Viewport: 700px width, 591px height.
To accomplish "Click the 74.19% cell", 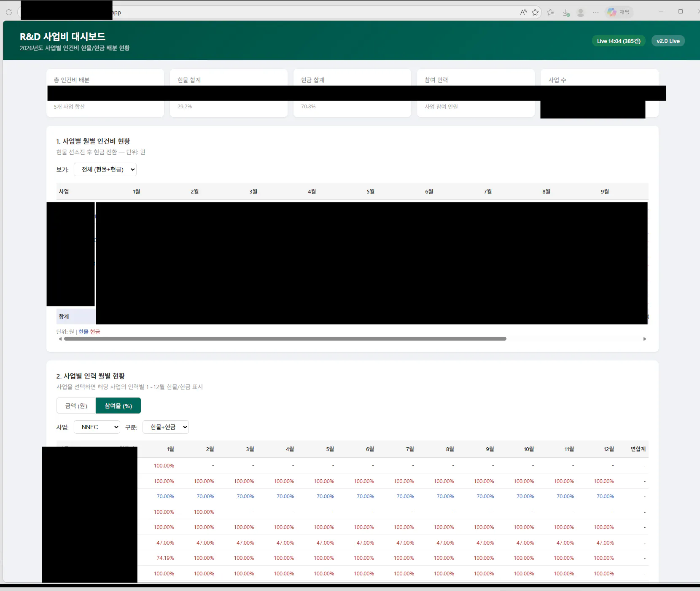I will pyautogui.click(x=165, y=558).
